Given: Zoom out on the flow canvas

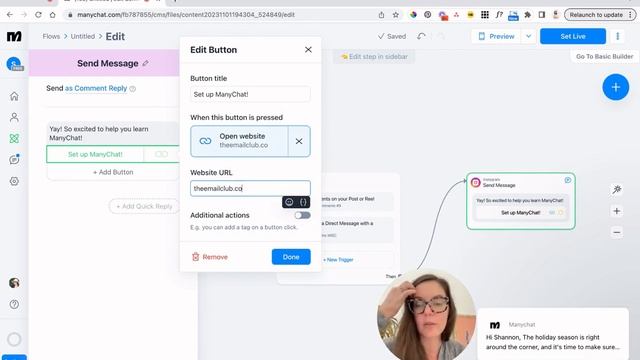Looking at the screenshot, I should click(617, 232).
